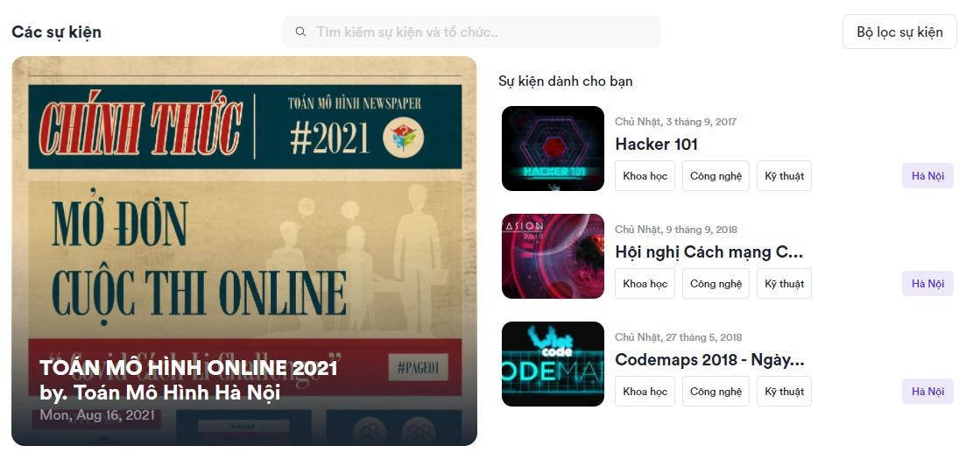Select Công nghệ tag under Hacker 101
The width and height of the screenshot is (980, 460).
pos(716,176)
